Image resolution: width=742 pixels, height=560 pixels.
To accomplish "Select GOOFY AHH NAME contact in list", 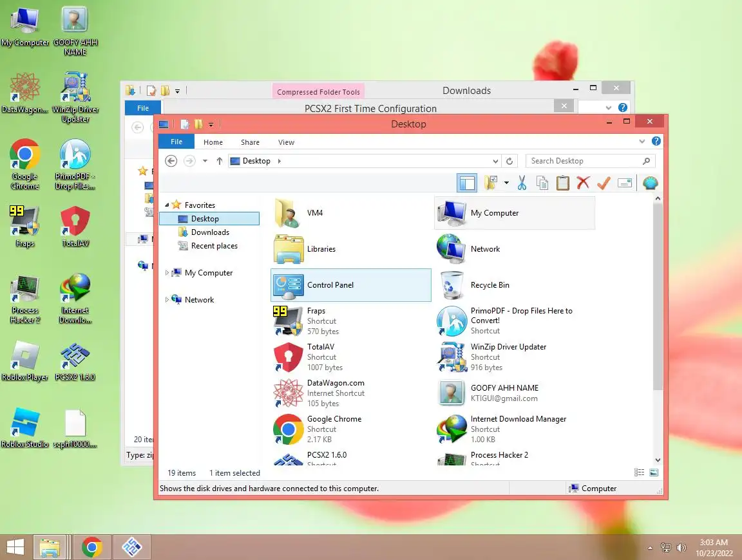I will [515, 393].
